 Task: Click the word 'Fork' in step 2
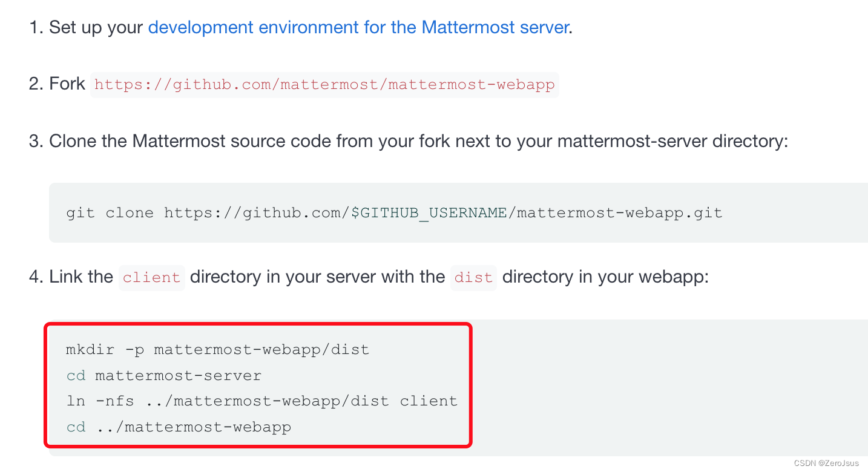point(67,84)
